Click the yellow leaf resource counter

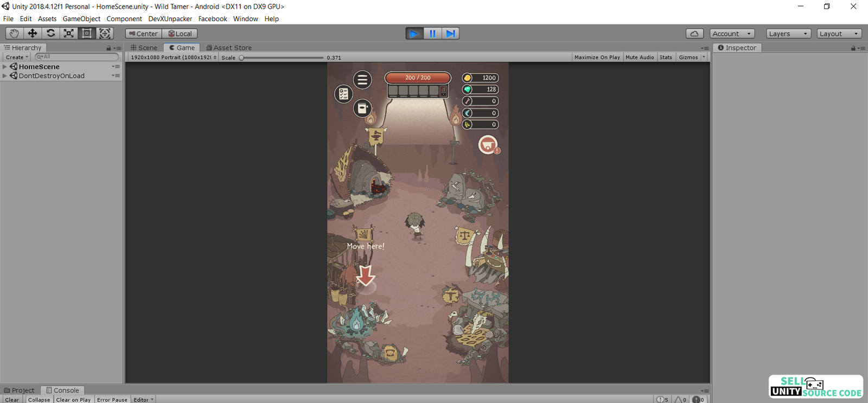pyautogui.click(x=480, y=124)
